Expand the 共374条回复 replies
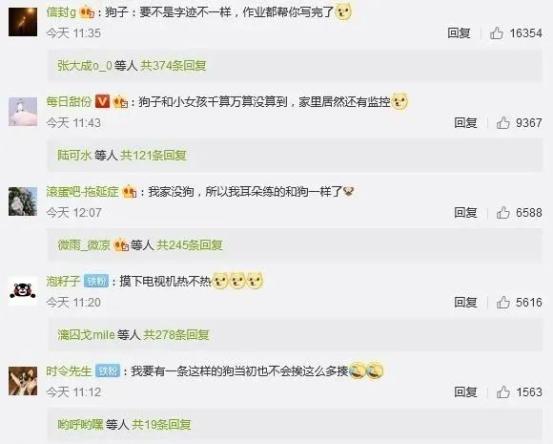 coord(173,66)
